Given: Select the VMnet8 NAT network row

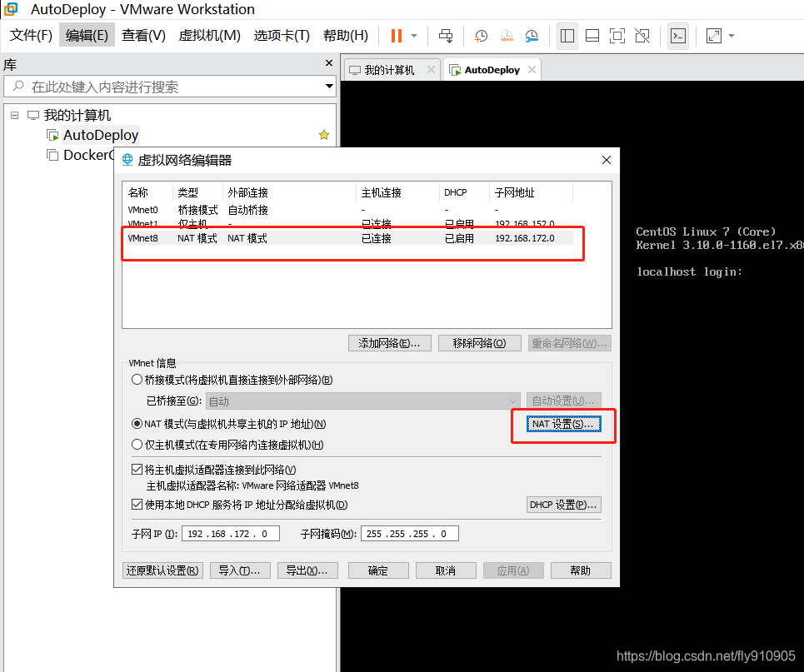Looking at the screenshot, I should [348, 238].
